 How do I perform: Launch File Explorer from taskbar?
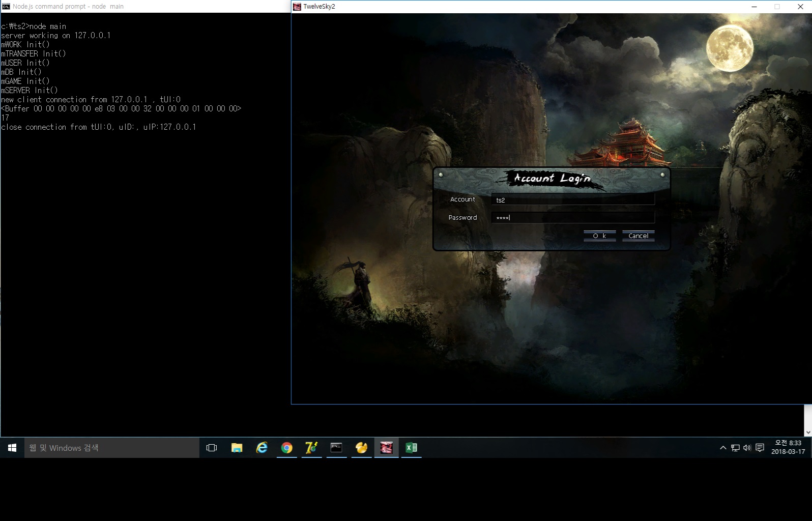point(237,448)
